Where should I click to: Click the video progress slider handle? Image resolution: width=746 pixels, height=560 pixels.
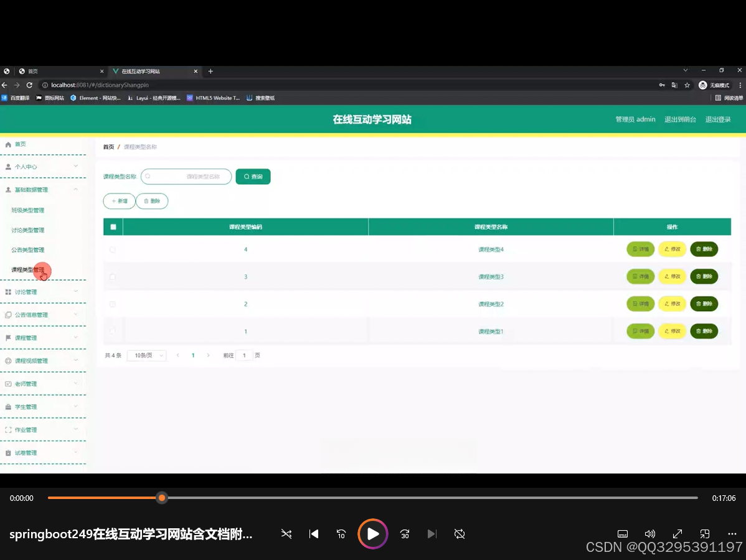[162, 498]
